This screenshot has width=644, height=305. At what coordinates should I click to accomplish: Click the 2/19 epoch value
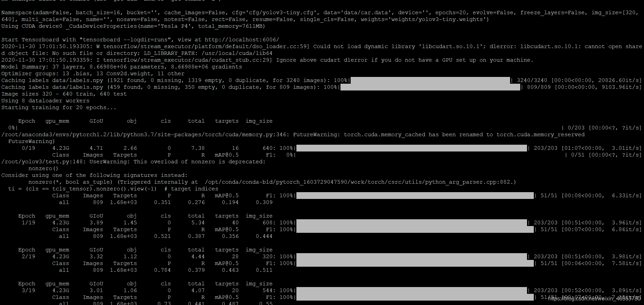pyautogui.click(x=28, y=257)
